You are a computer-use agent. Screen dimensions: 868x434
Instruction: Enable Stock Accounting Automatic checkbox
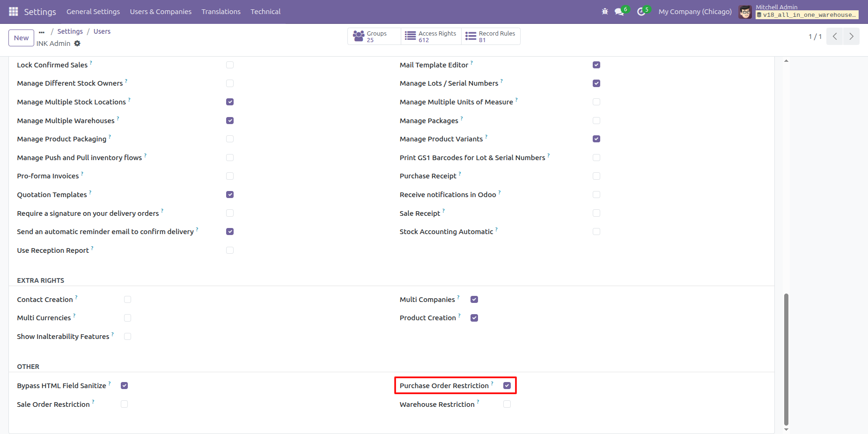tap(596, 231)
